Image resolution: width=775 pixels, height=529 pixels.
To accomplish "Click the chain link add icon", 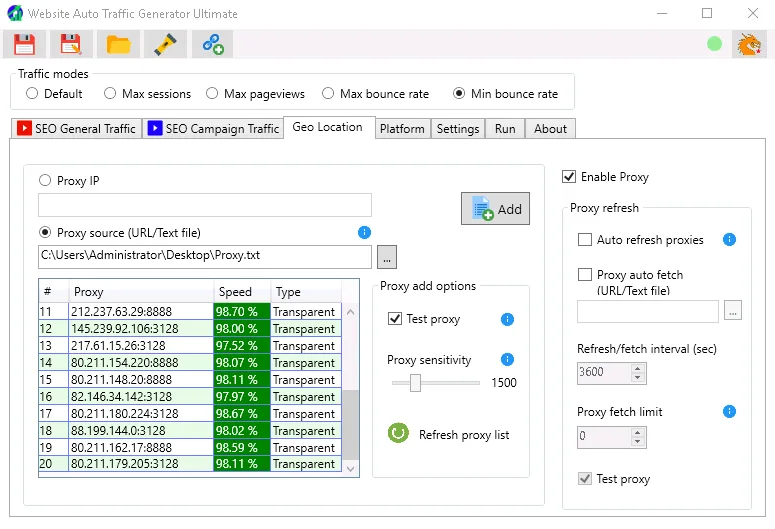I will 213,44.
